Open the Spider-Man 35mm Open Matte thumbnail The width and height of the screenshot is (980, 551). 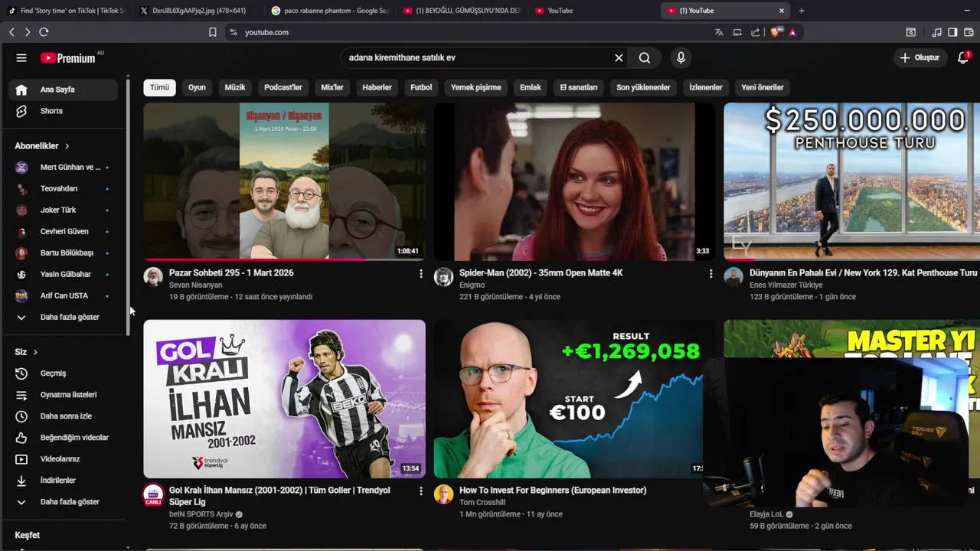(574, 182)
